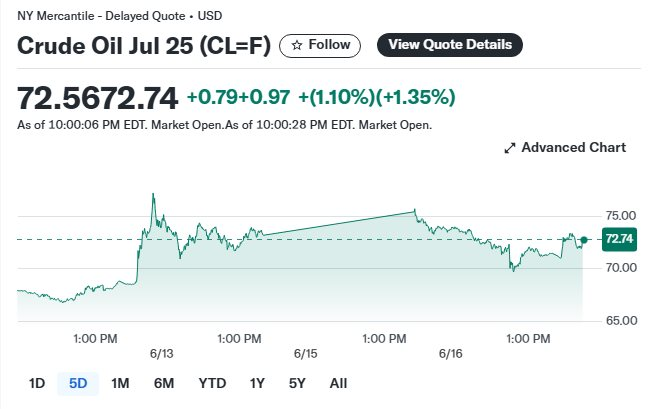Screen dimensions: 655x409
Task: Click the star icon in Follow button
Action: (297, 45)
